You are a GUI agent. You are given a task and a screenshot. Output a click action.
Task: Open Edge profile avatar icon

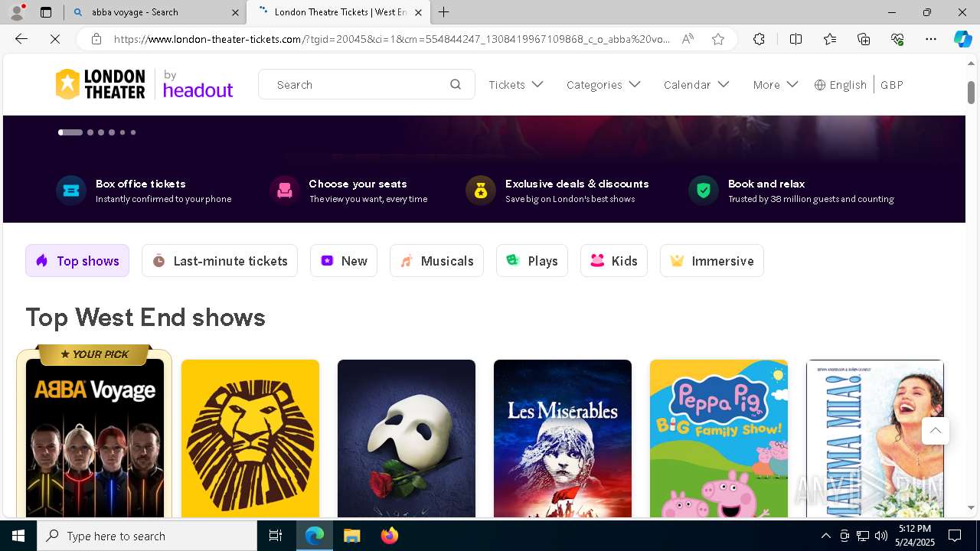coord(16,11)
